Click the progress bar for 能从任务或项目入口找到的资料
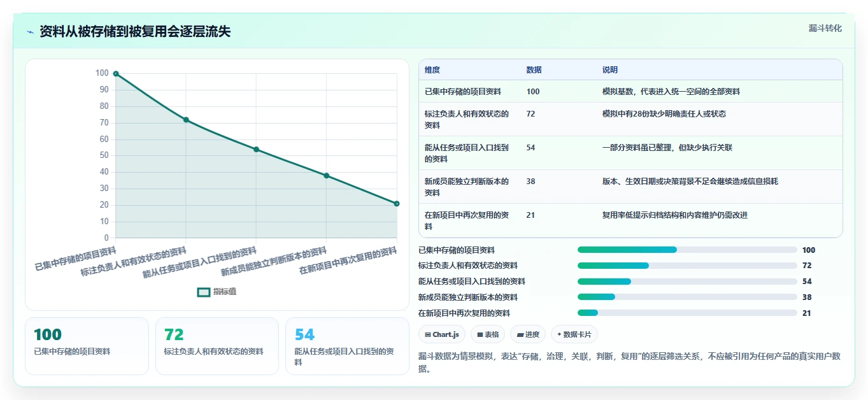The image size is (868, 400). [x=687, y=282]
